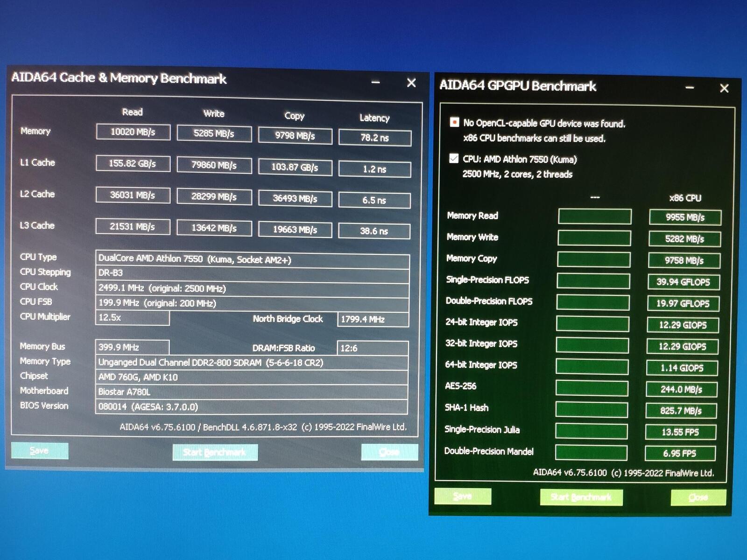Select L3 Cache Copy value 19663 MB/s
The width and height of the screenshot is (747, 560).
coord(295,230)
